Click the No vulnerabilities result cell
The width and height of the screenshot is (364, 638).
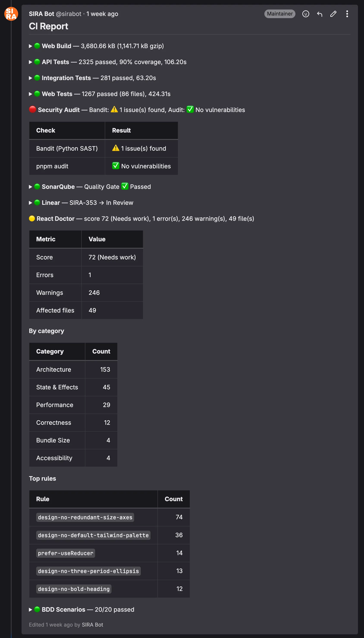click(141, 166)
